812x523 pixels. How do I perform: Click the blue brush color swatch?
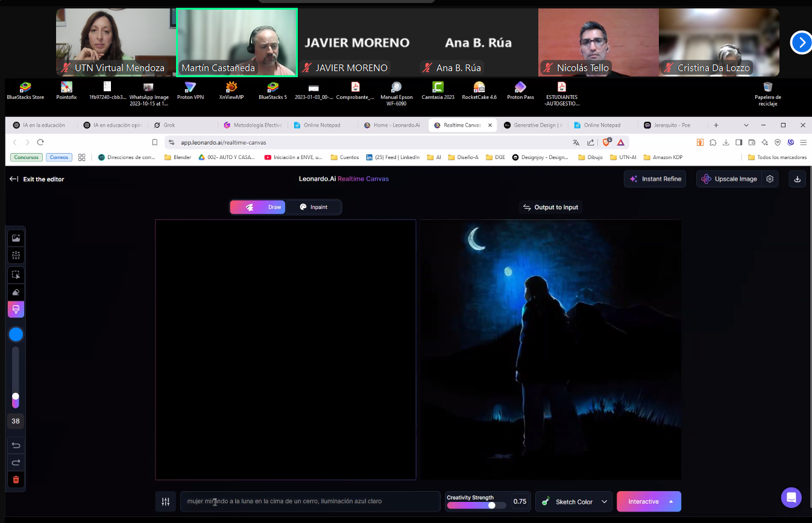16,334
